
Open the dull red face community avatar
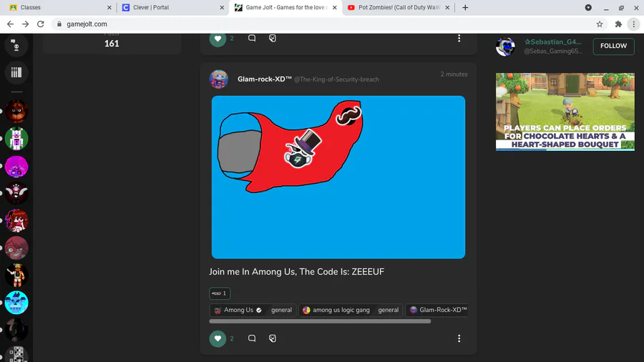pos(16,248)
